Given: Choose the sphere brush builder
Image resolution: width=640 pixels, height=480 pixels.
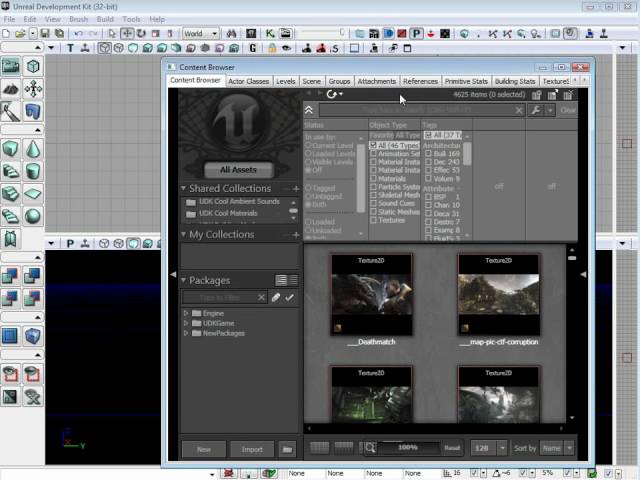Looking at the screenshot, I should (x=33, y=216).
